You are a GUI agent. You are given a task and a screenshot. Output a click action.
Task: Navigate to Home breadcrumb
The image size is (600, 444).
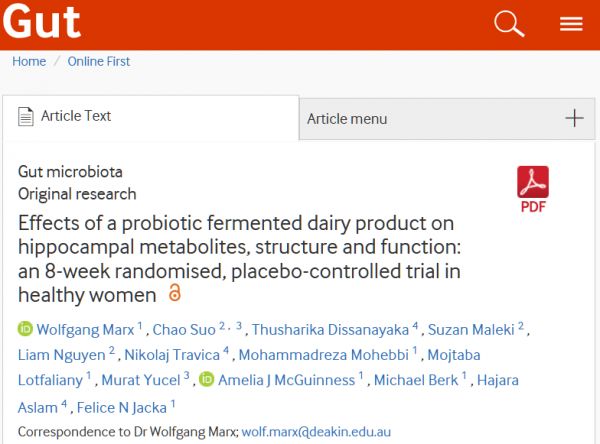[29, 61]
